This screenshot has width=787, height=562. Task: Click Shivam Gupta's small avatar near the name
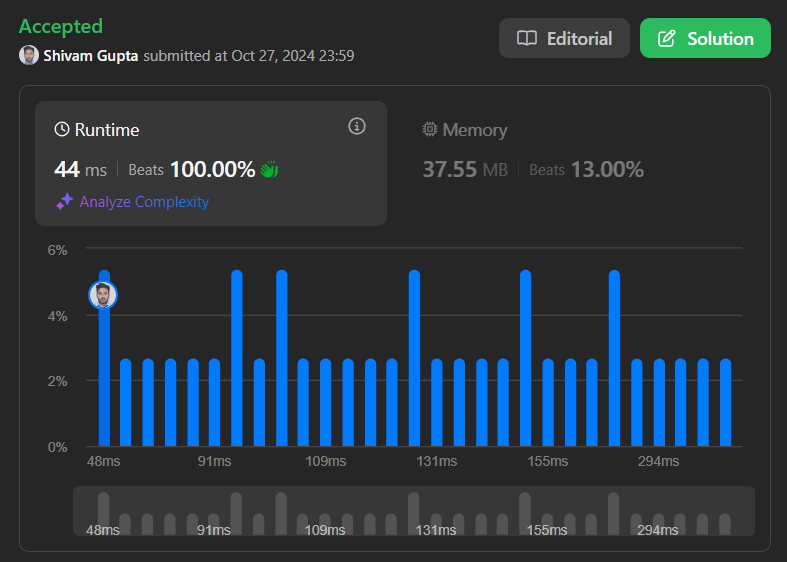[x=29, y=55]
